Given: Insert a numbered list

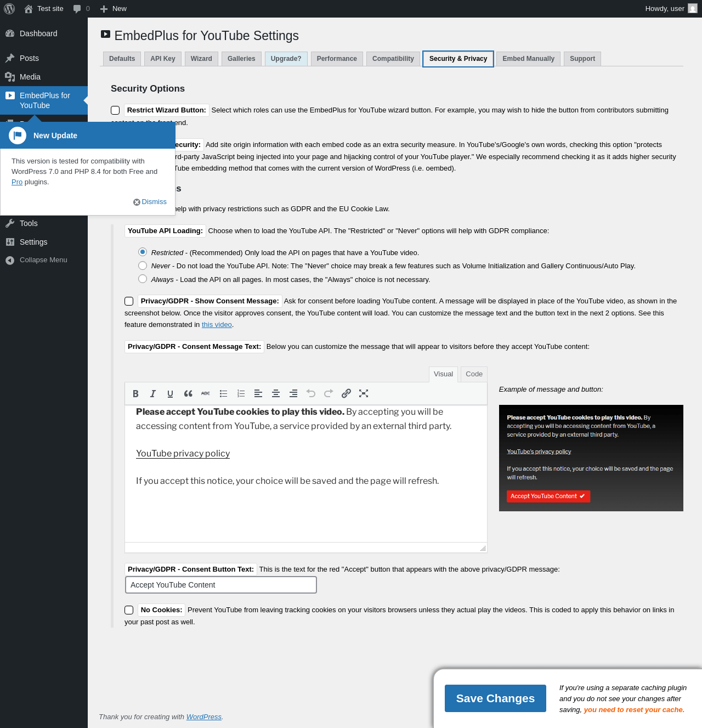Looking at the screenshot, I should [241, 393].
